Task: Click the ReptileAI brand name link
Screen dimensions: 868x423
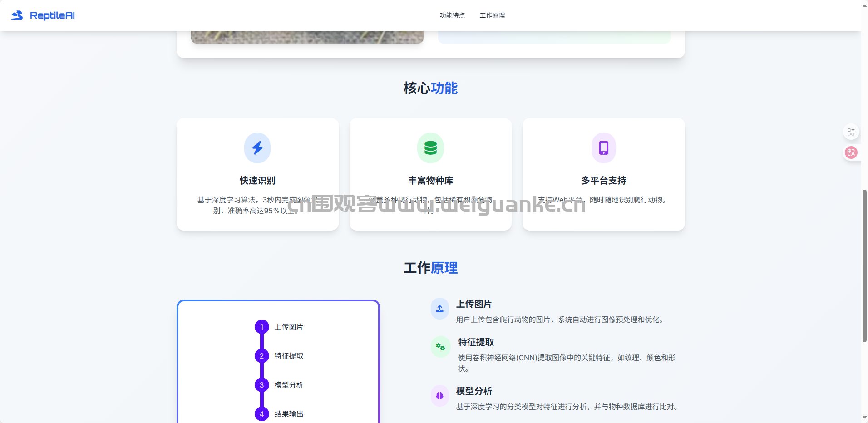Action: click(52, 15)
